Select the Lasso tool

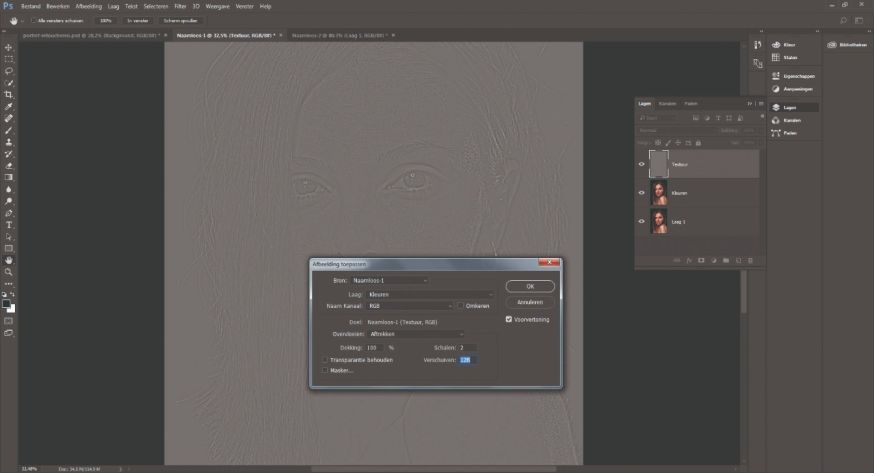click(x=9, y=71)
